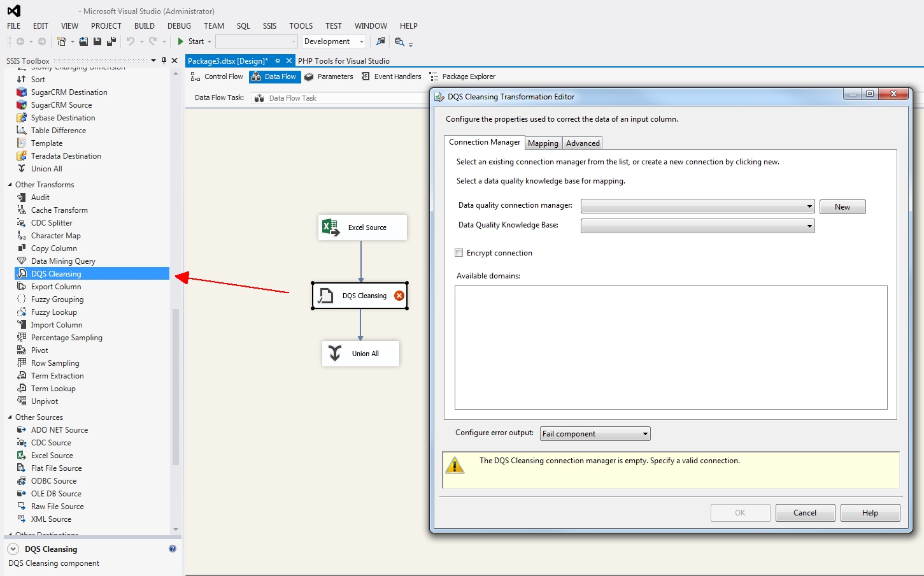
Task: Click the New connection button
Action: pos(842,207)
